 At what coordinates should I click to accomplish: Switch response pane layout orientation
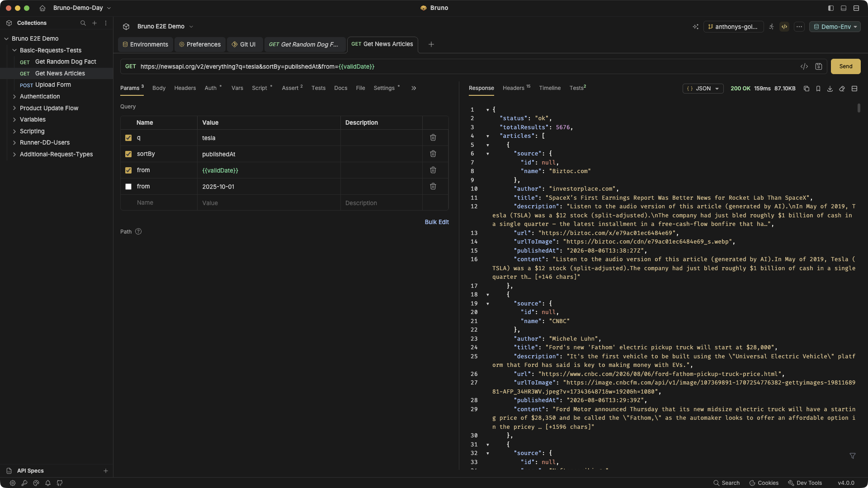click(x=854, y=89)
